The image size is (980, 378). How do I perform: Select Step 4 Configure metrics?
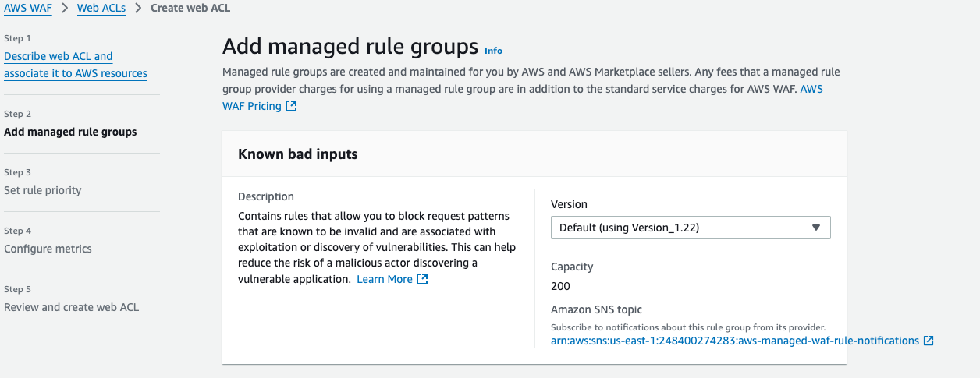(48, 249)
